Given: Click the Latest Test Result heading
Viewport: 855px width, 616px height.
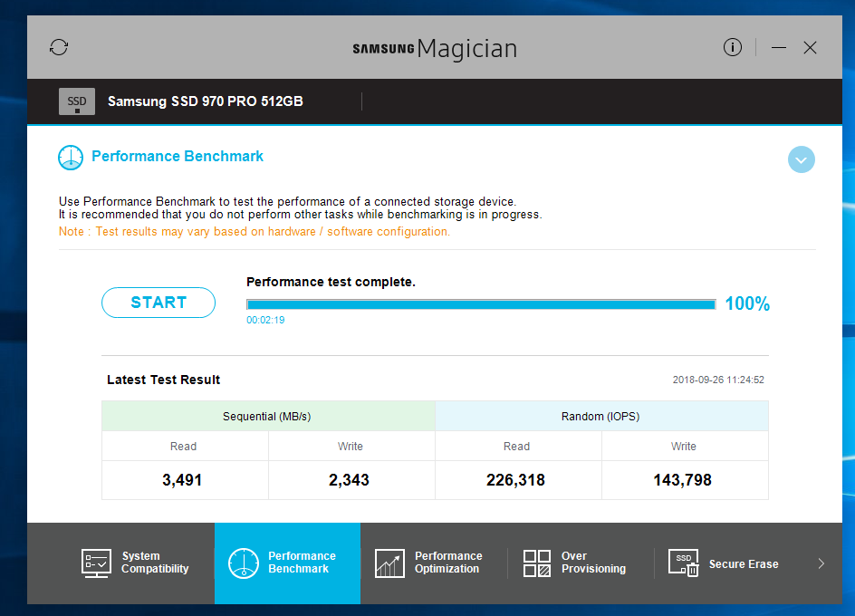Looking at the screenshot, I should (164, 380).
